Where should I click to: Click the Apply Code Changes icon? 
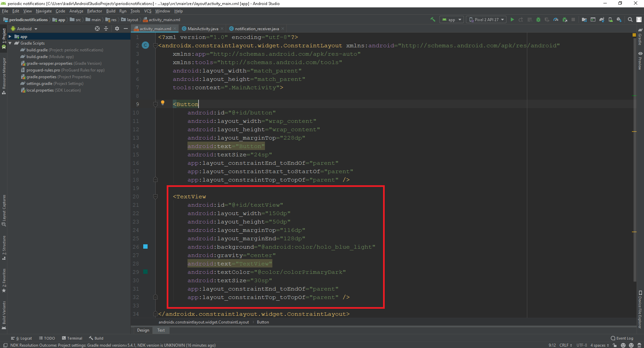pyautogui.click(x=530, y=19)
